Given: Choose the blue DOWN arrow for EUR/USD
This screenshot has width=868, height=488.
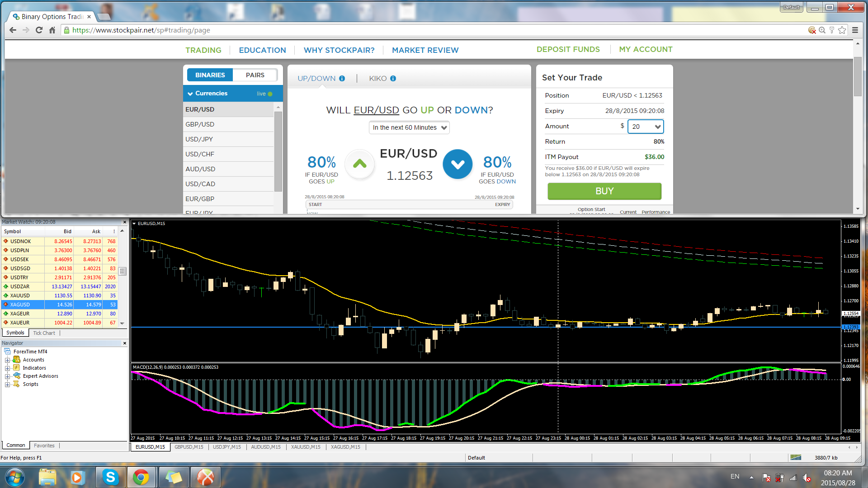Looking at the screenshot, I should (x=458, y=164).
